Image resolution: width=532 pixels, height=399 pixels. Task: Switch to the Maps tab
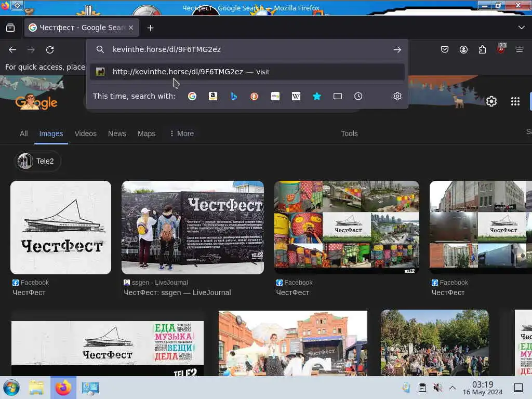(147, 134)
